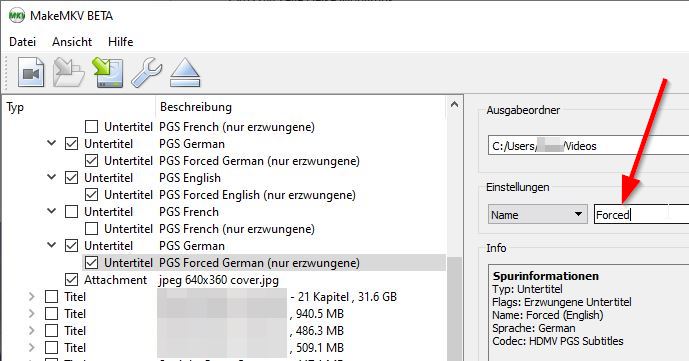The image size is (689, 361).
Task: Click the track list vertical scrollbar
Action: pyautogui.click(x=454, y=228)
